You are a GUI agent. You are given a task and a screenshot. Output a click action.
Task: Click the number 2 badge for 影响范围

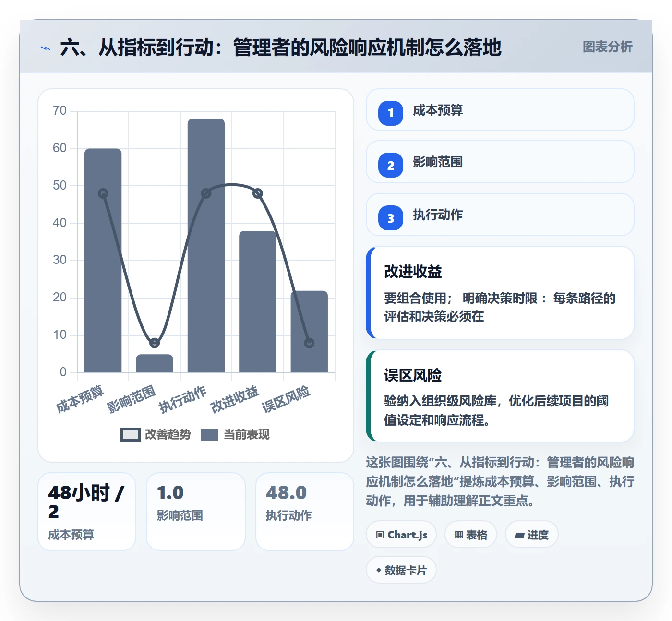(391, 166)
